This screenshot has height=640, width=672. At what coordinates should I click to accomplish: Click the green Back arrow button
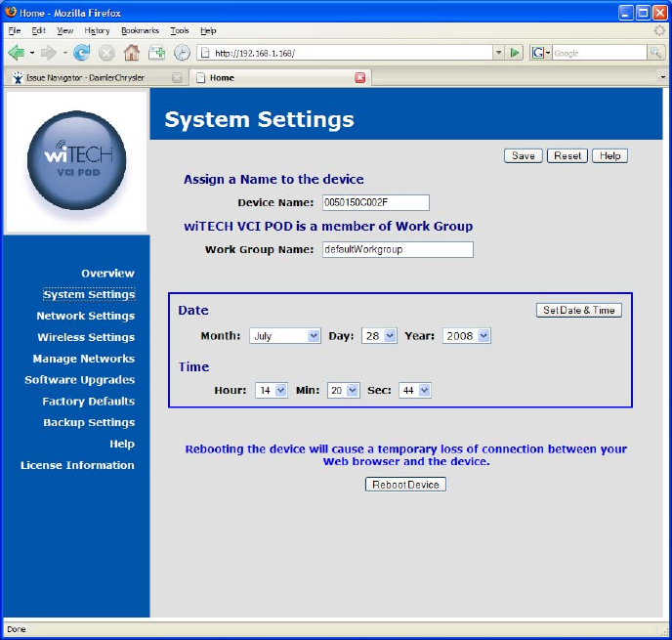pos(17,53)
